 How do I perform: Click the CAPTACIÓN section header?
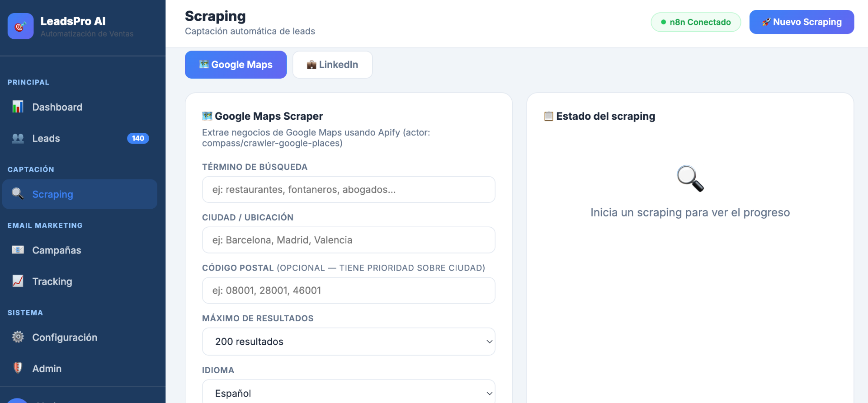[x=31, y=169]
